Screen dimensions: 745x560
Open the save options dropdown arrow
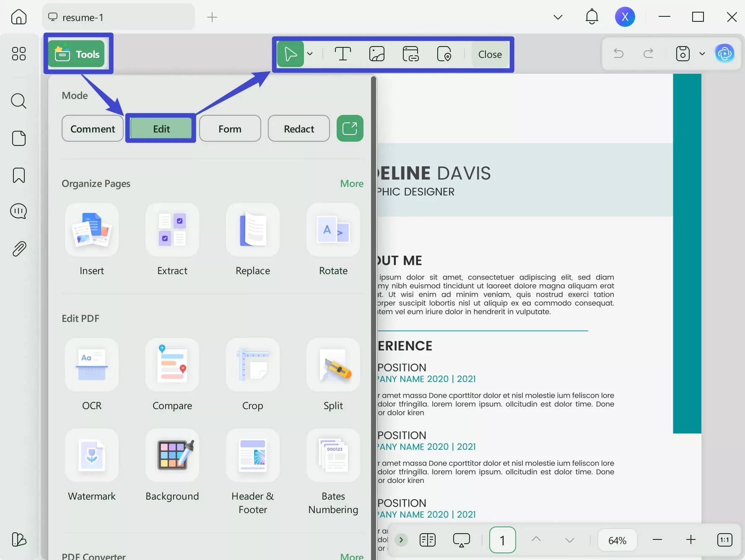pos(702,54)
